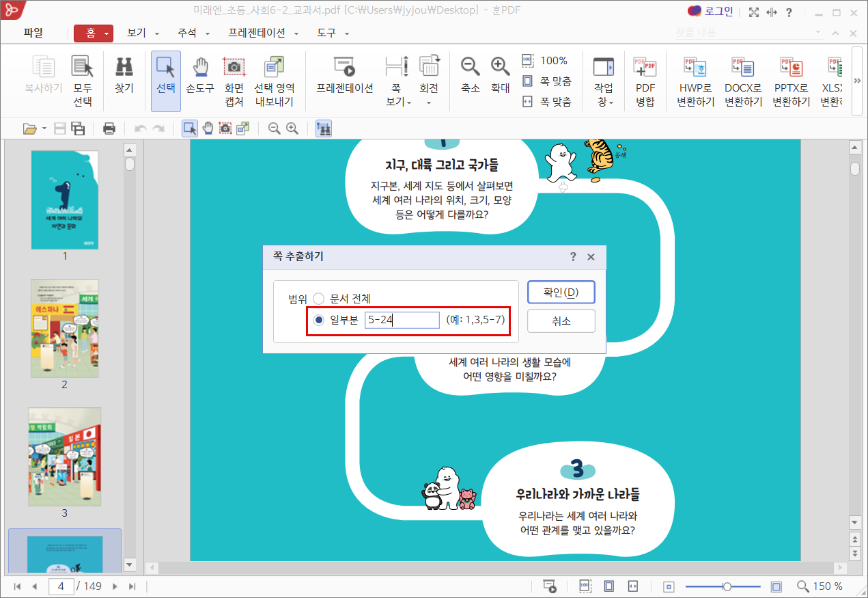Click zoom slider large-page icon on right end

click(776, 586)
